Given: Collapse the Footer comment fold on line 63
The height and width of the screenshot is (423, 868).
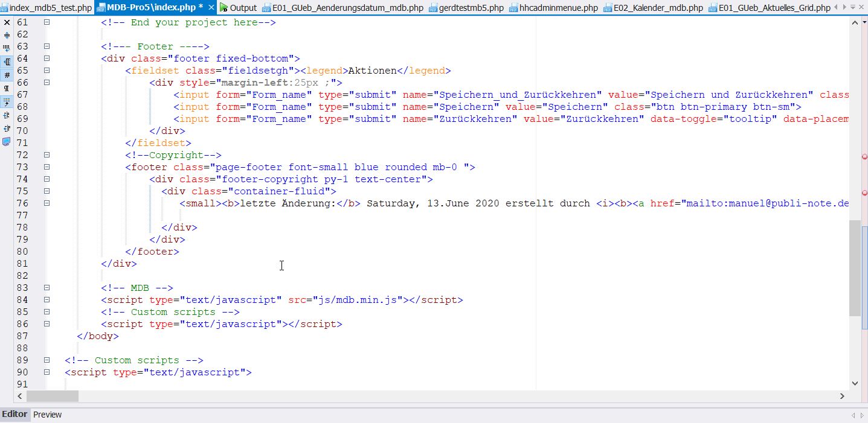Looking at the screenshot, I should point(47,46).
